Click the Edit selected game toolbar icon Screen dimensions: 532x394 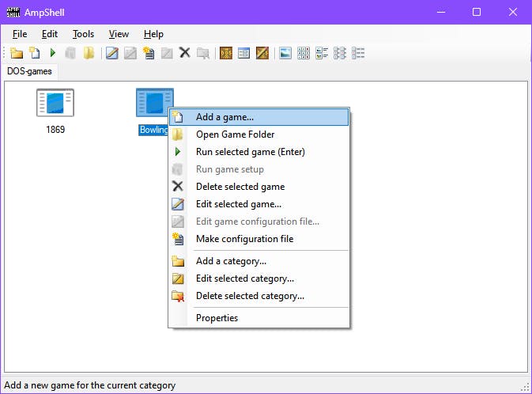pos(112,53)
